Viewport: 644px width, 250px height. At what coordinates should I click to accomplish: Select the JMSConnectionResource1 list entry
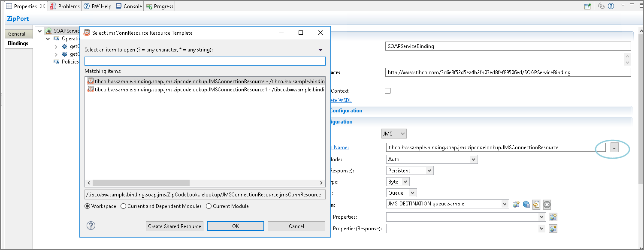205,90
